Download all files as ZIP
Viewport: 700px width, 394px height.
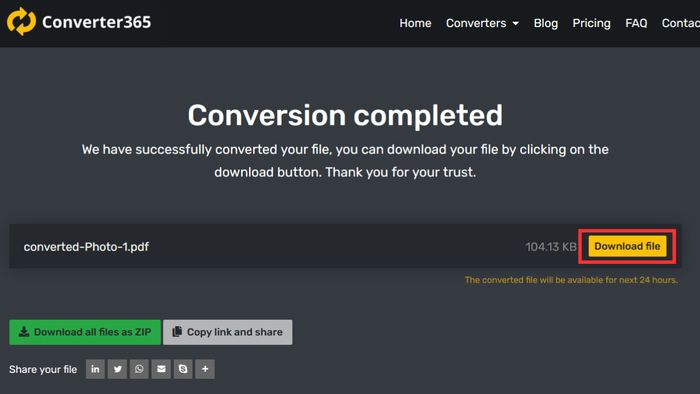click(85, 332)
